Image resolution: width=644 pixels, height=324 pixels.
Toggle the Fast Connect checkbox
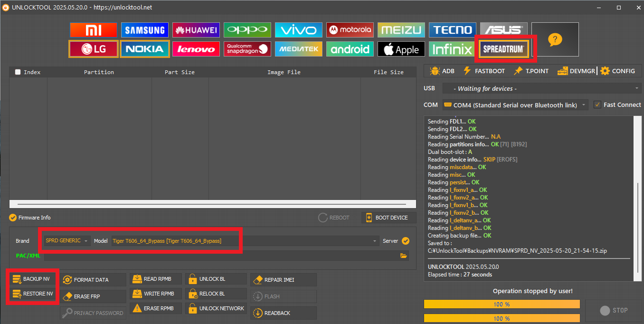[597, 105]
